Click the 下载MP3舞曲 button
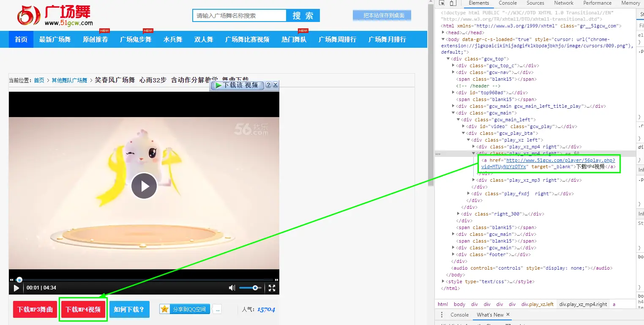This screenshot has height=325, width=644. (x=35, y=309)
